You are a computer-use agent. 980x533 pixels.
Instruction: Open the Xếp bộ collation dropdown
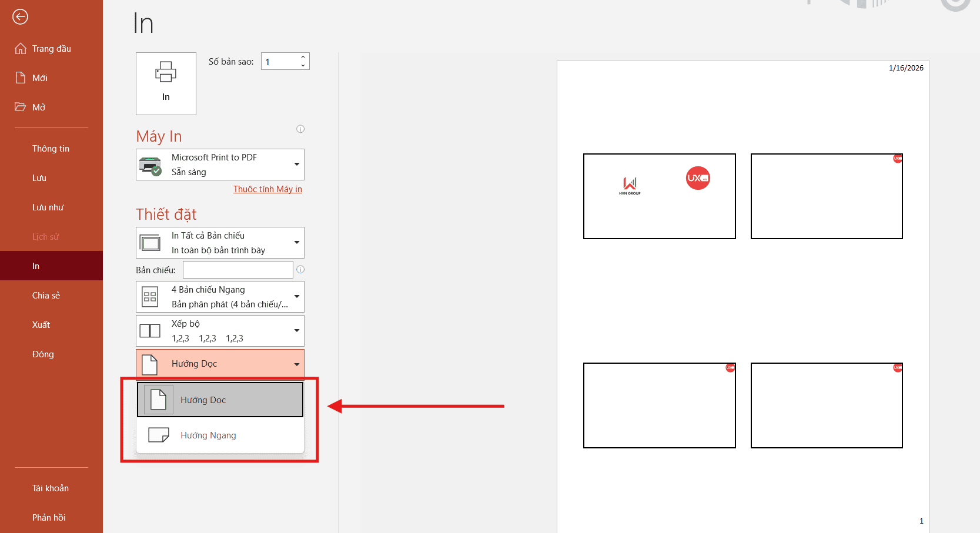click(x=220, y=331)
